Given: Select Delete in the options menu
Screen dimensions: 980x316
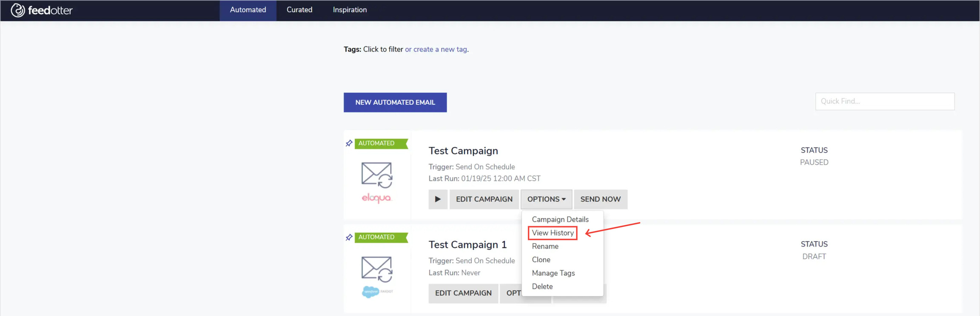Looking at the screenshot, I should (x=542, y=287).
